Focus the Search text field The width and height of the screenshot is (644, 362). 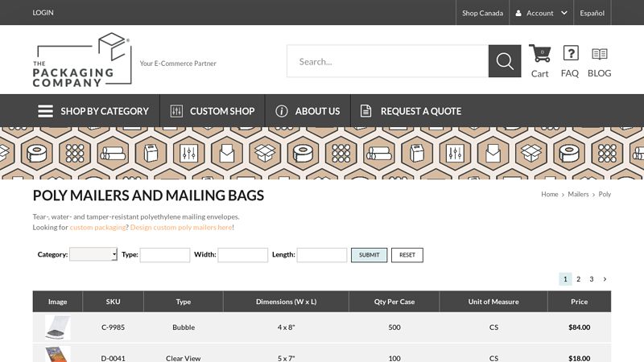tap(388, 61)
